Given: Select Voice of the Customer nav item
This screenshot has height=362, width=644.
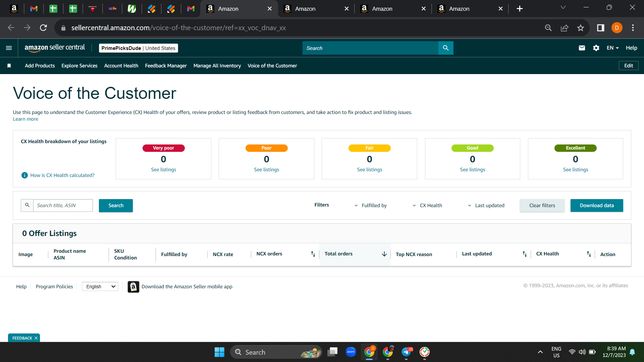Looking at the screenshot, I should click(x=272, y=66).
